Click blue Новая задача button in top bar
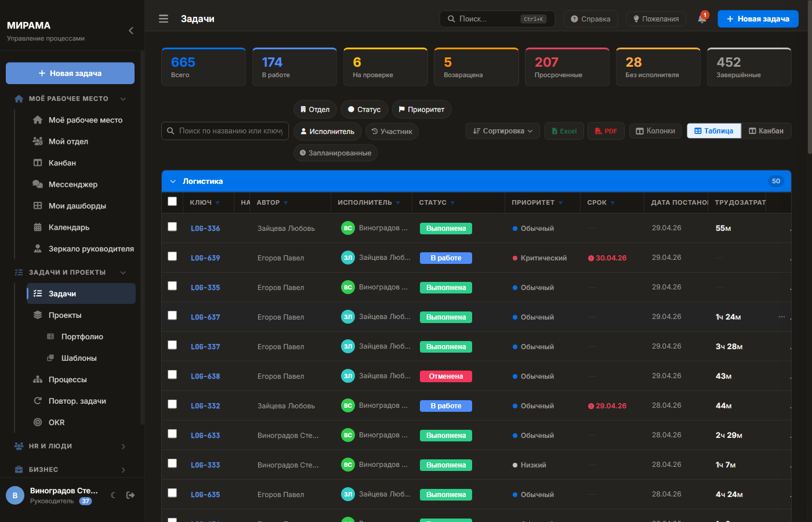The width and height of the screenshot is (812, 522). point(758,19)
